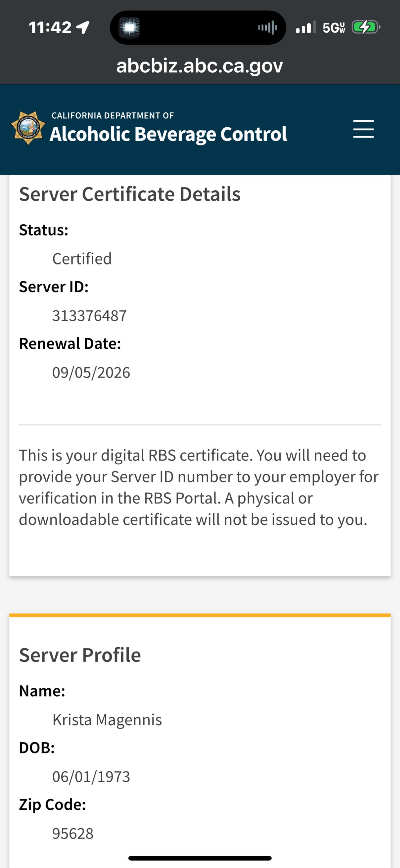Click the Server Certificate Details heading

tap(130, 194)
